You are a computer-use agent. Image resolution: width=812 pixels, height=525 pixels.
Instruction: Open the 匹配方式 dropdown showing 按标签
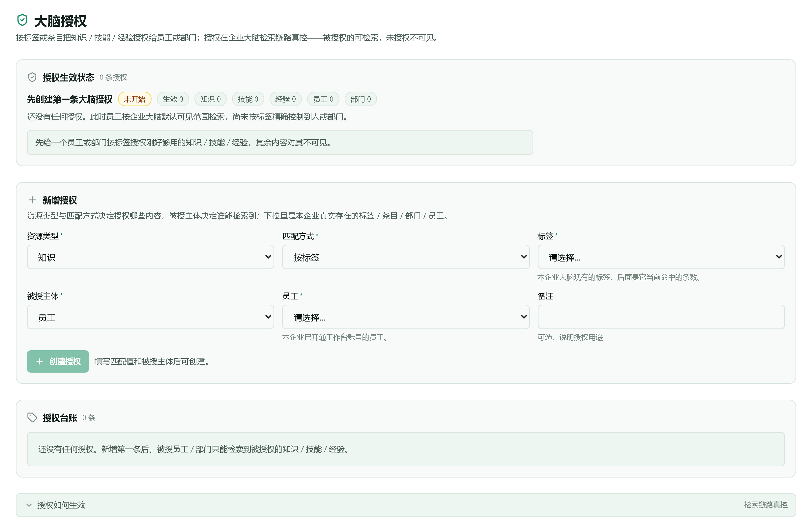coord(406,257)
